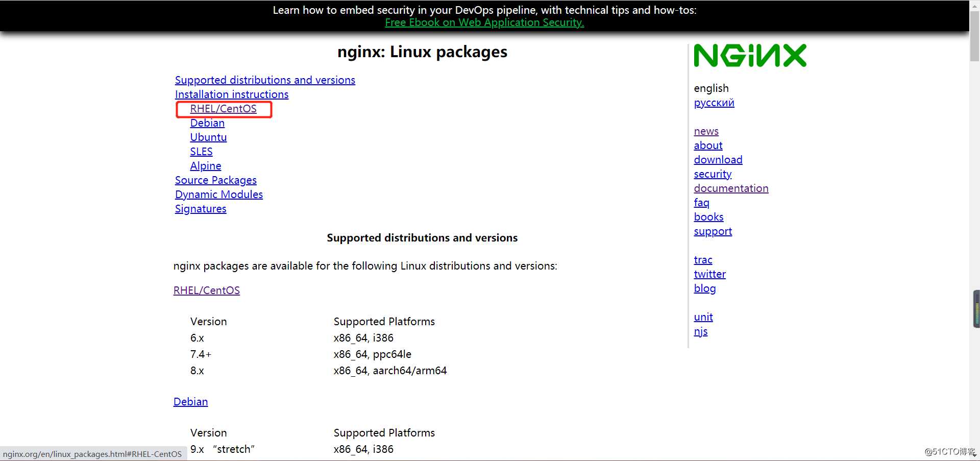980x461 pixels.
Task: Open the njs link in sidebar
Action: pos(701,331)
